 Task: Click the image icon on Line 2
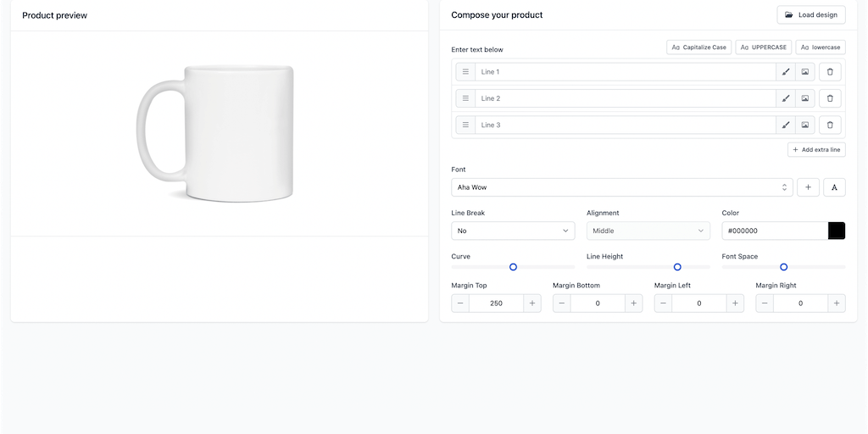tap(805, 98)
